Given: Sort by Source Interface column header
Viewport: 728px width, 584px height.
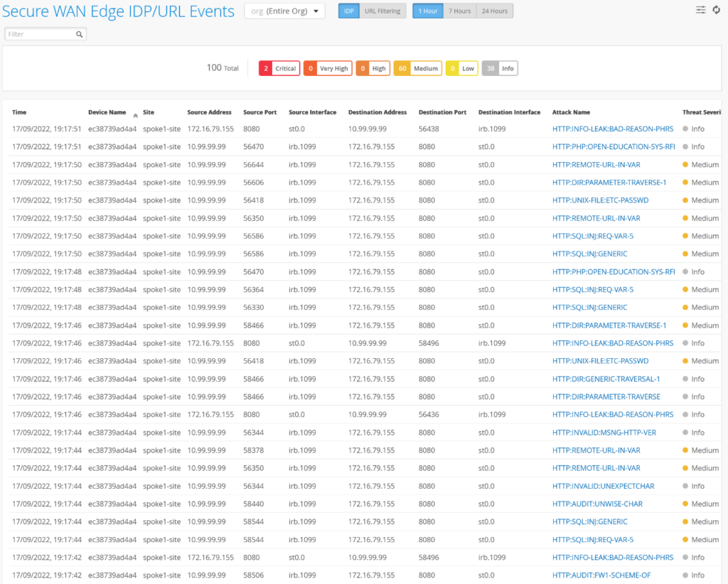Looking at the screenshot, I should point(313,112).
